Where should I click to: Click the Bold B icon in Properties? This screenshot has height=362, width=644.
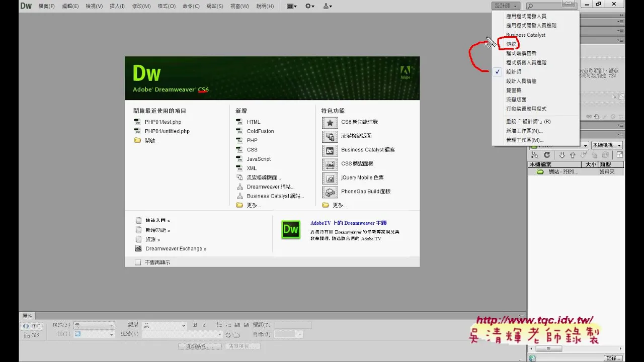coord(195,325)
